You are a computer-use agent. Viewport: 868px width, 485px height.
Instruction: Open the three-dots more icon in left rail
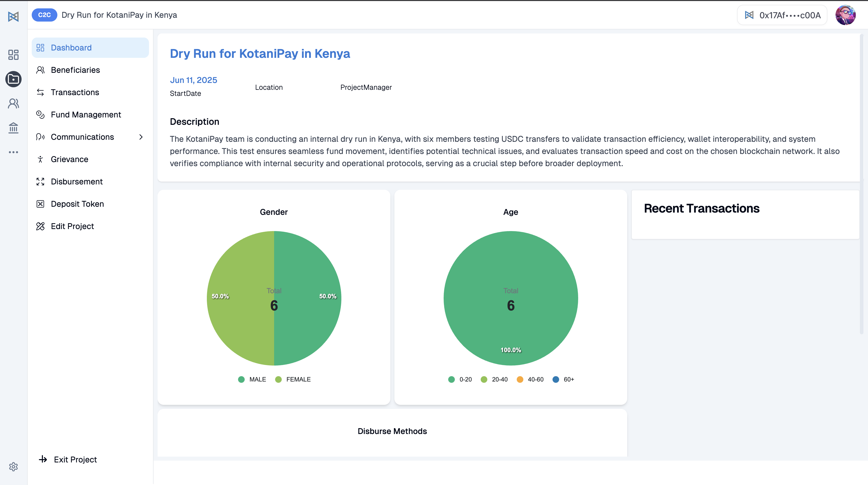click(13, 152)
